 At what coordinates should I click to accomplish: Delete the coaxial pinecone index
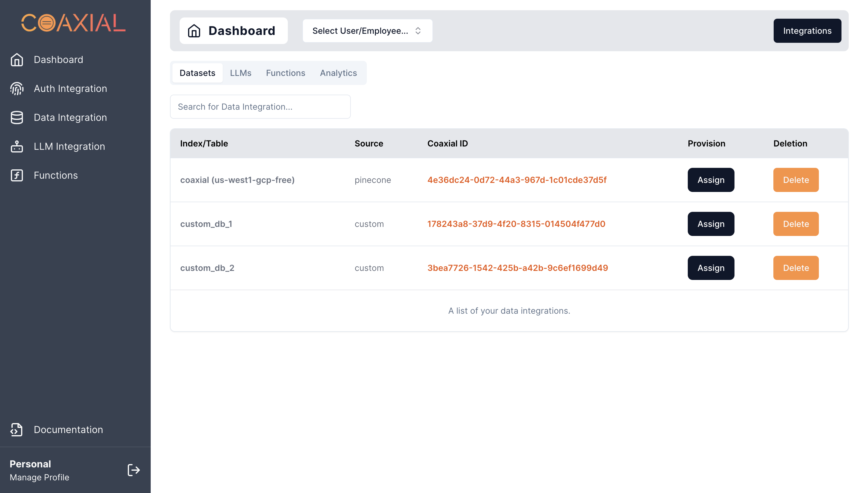(796, 180)
